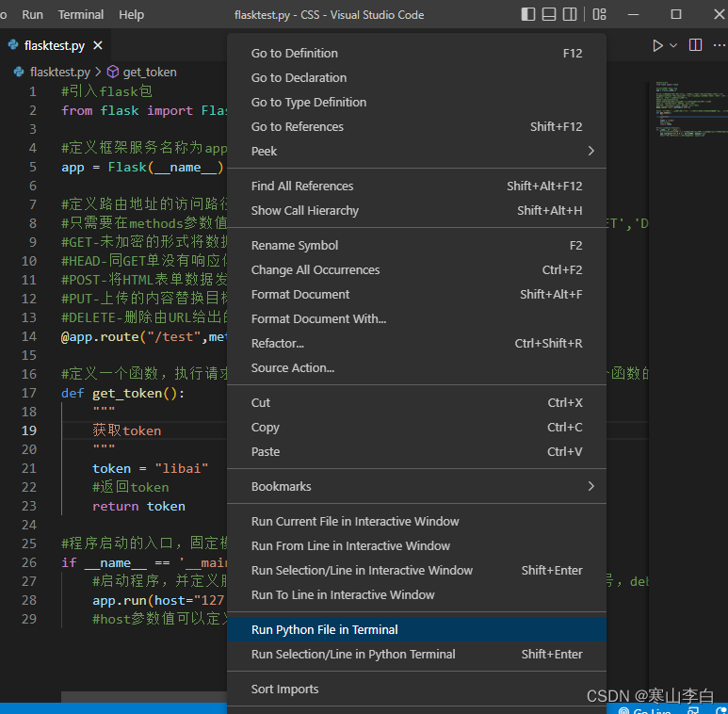Screen dimensions: 728x714
Task: Click 'token = "libai"' code line
Action: [x=150, y=468]
